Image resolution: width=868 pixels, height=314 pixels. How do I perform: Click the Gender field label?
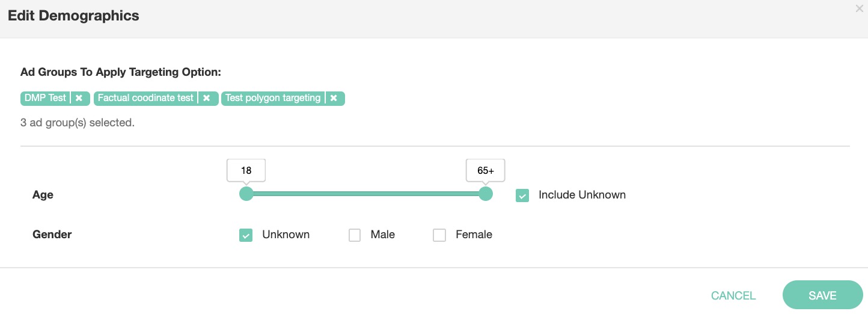pyautogui.click(x=52, y=235)
